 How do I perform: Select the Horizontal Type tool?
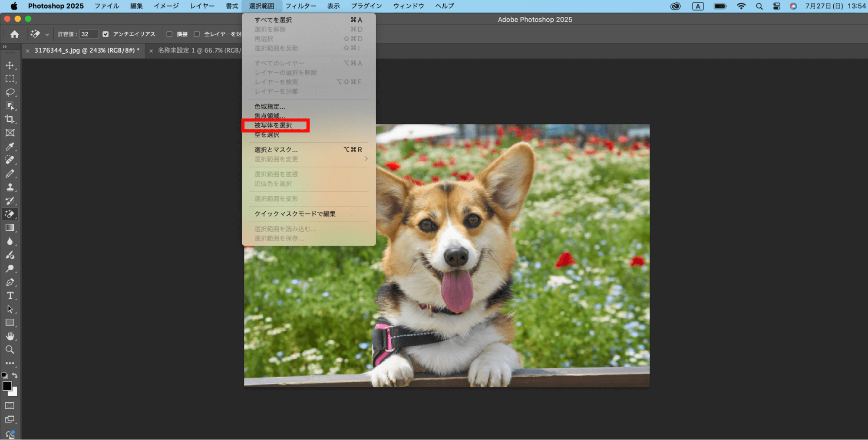[10, 296]
